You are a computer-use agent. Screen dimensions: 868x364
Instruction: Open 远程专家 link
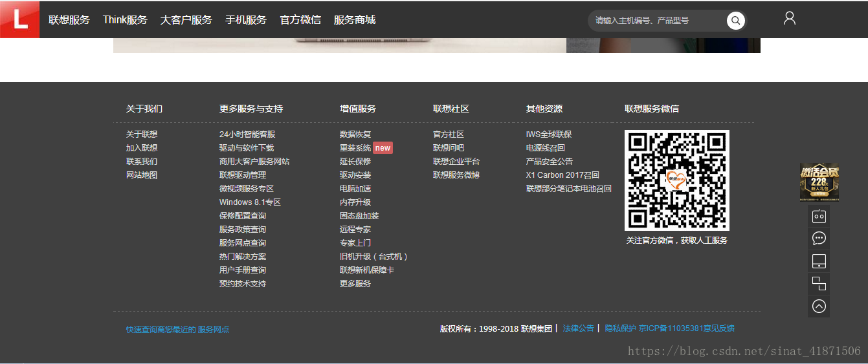pos(355,230)
